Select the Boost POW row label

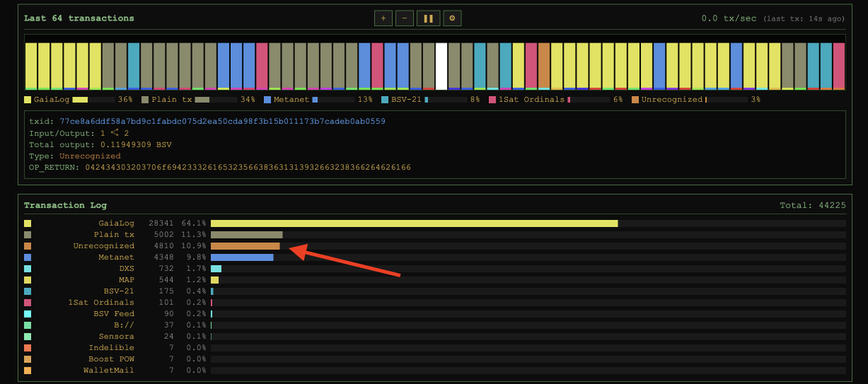[x=111, y=359]
